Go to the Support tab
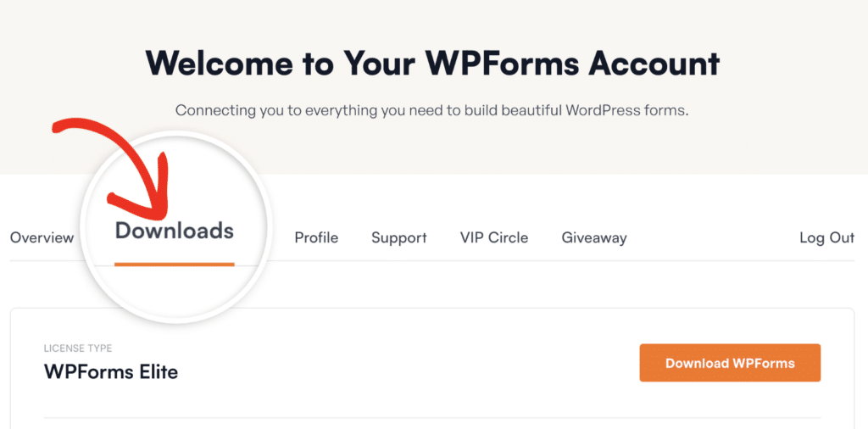The height and width of the screenshot is (429, 868). click(x=398, y=238)
